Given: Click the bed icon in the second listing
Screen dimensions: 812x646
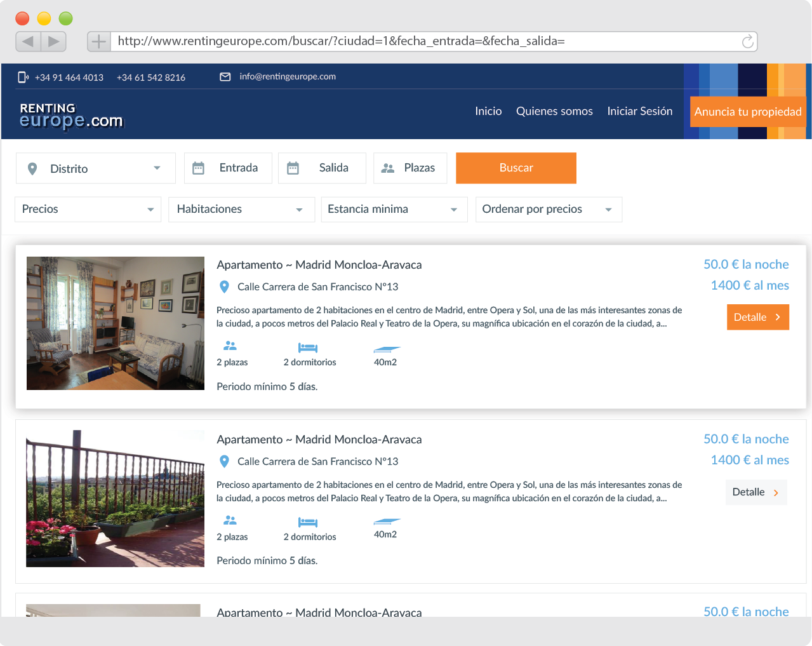Looking at the screenshot, I should [x=308, y=522].
